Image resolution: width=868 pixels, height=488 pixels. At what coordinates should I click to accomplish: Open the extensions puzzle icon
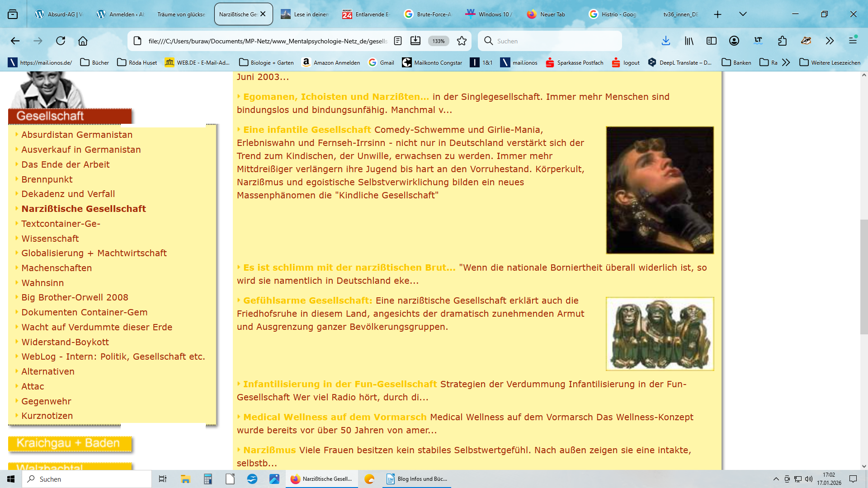click(783, 41)
